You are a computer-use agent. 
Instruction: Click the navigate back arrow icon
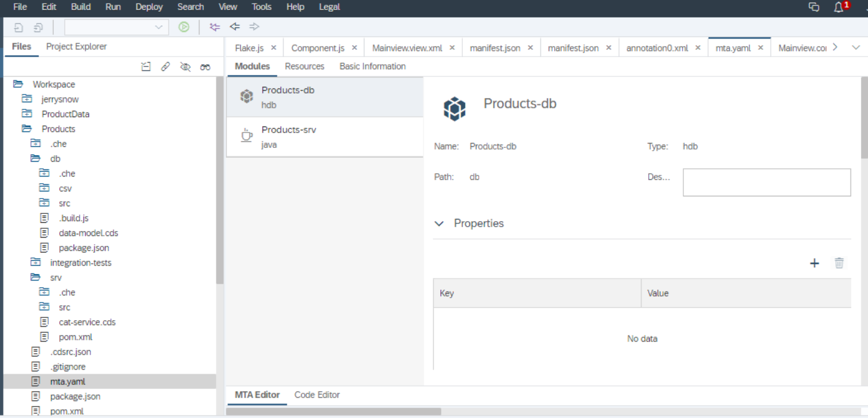[235, 27]
